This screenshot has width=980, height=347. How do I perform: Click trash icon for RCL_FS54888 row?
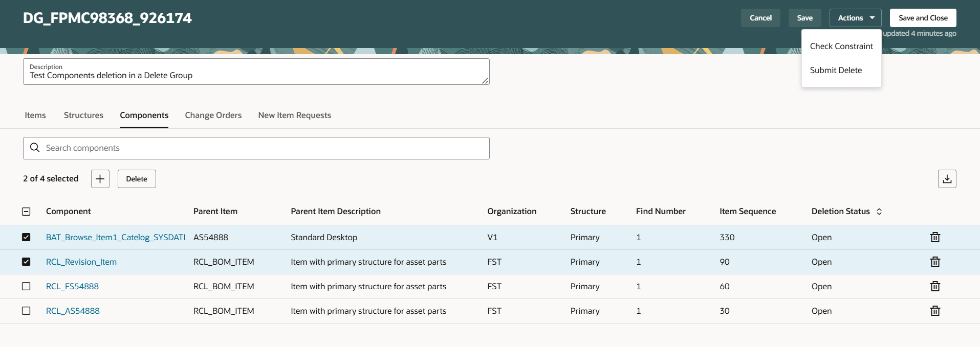(x=935, y=286)
